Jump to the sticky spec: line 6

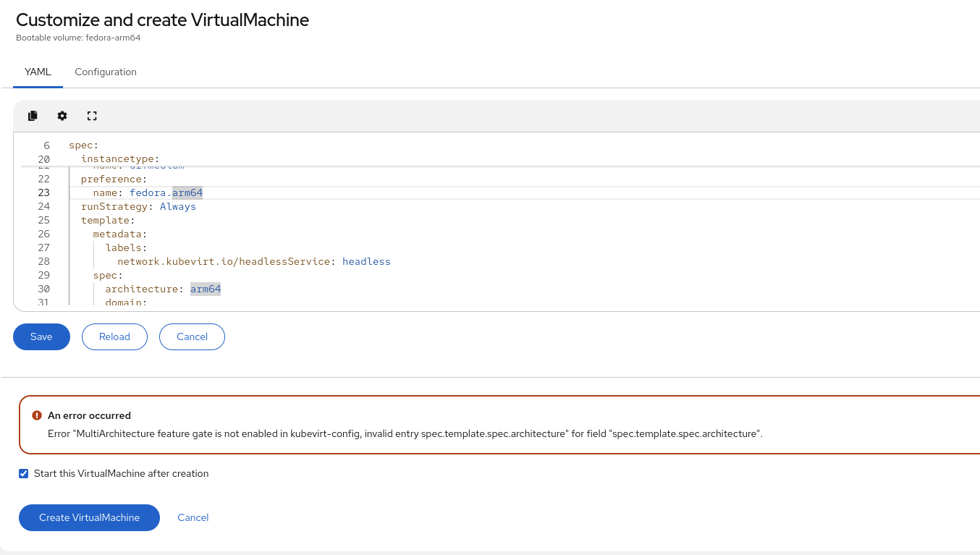pyautogui.click(x=83, y=145)
